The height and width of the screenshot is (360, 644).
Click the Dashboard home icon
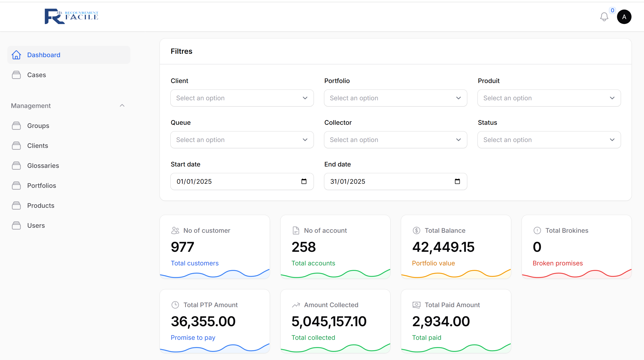(16, 55)
